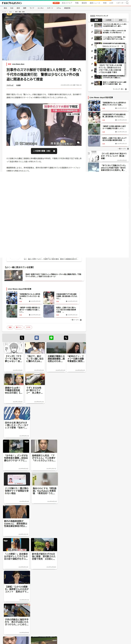This screenshot has height=644, width=131.
Task: Open 最新ニュース in top header
Action: click(x=95, y=3)
